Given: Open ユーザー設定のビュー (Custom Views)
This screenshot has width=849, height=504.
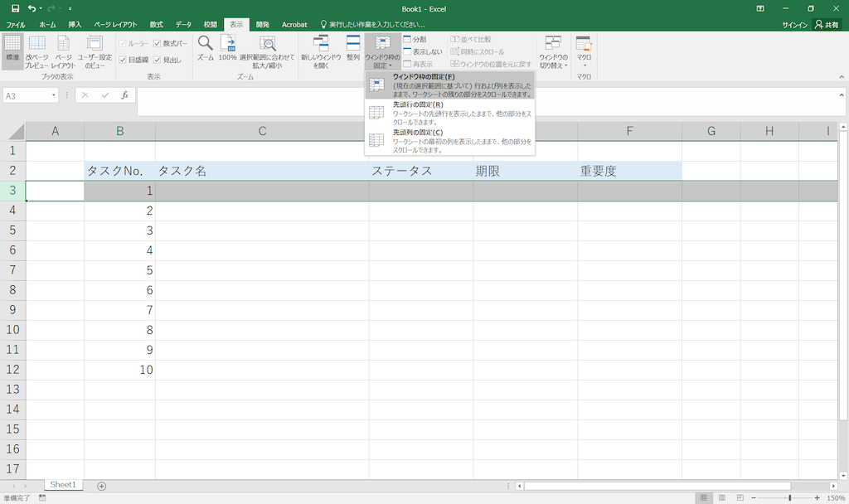Looking at the screenshot, I should tap(95, 51).
